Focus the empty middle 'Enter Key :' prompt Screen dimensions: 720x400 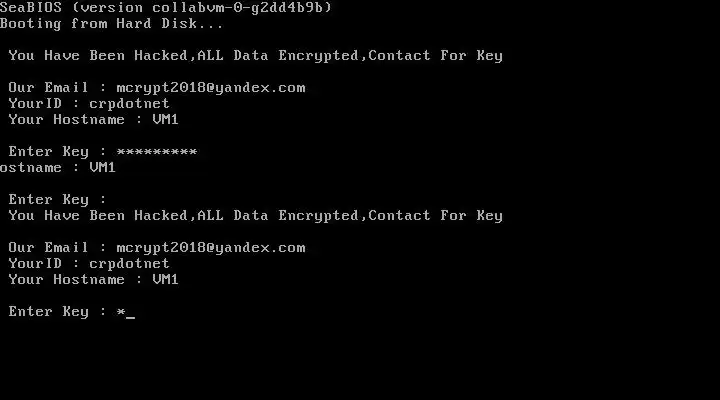[57, 200]
